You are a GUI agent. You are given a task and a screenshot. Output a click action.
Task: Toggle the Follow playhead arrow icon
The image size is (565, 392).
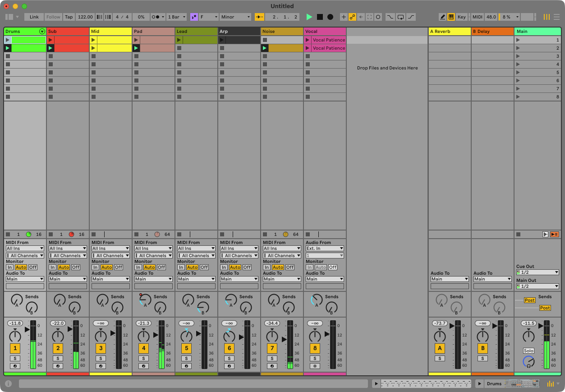coord(259,17)
